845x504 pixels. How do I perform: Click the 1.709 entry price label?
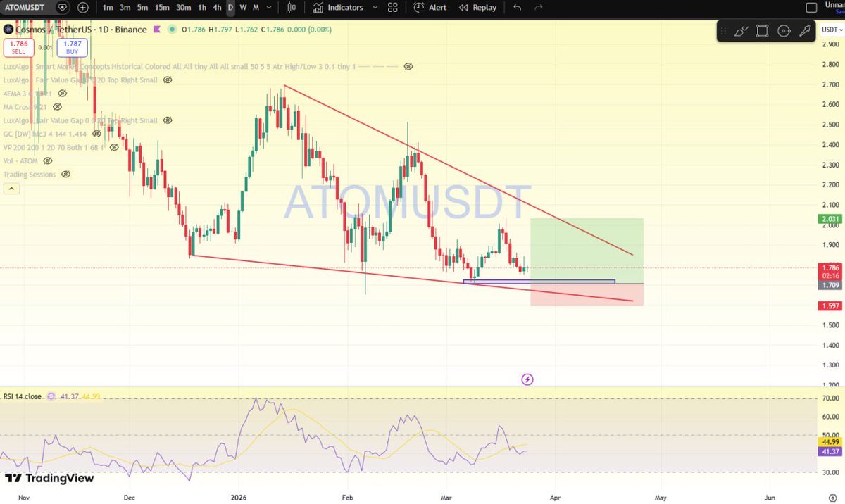829,285
